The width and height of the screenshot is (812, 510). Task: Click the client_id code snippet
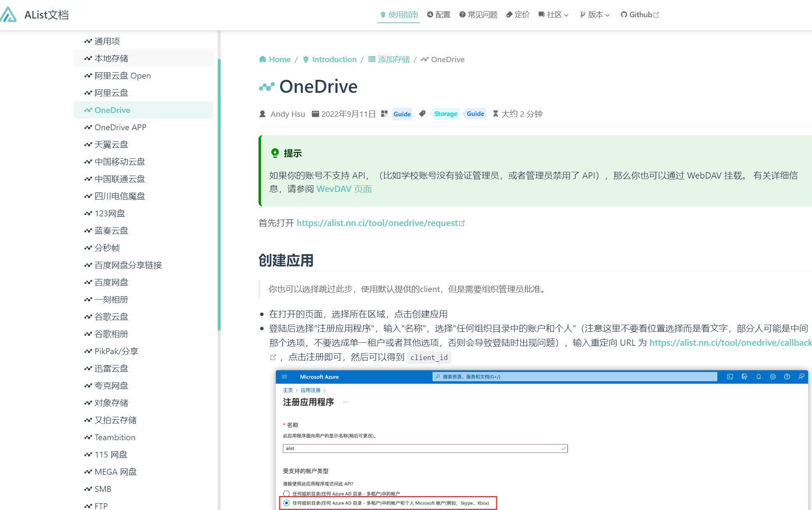click(x=429, y=357)
